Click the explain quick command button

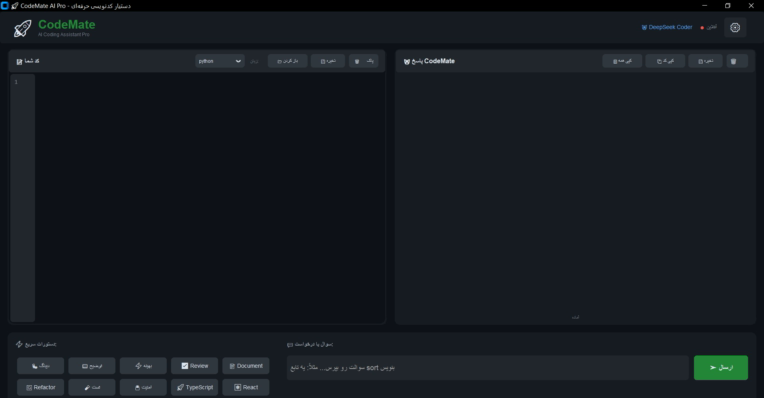(92, 366)
